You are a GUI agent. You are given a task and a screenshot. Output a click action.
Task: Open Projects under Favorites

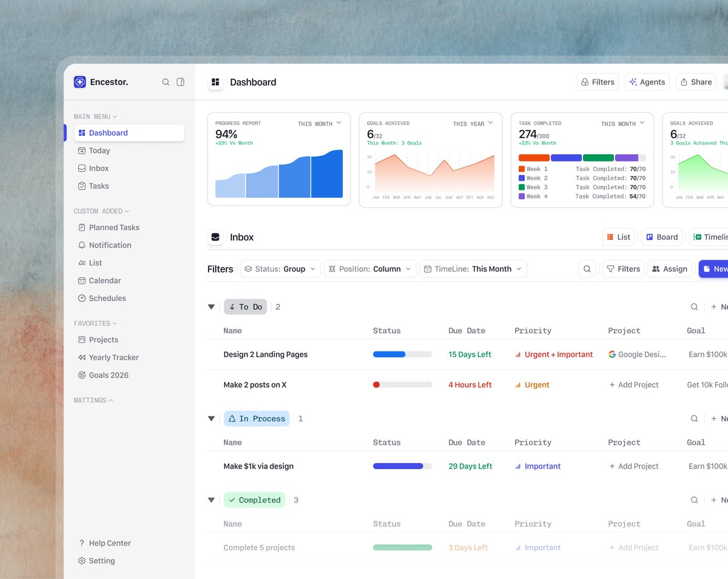98,340
